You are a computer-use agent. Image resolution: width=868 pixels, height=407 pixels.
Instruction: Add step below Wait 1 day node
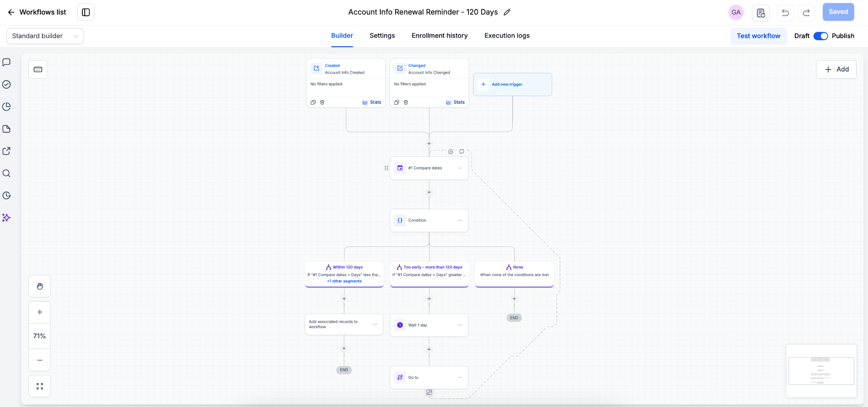tap(429, 349)
